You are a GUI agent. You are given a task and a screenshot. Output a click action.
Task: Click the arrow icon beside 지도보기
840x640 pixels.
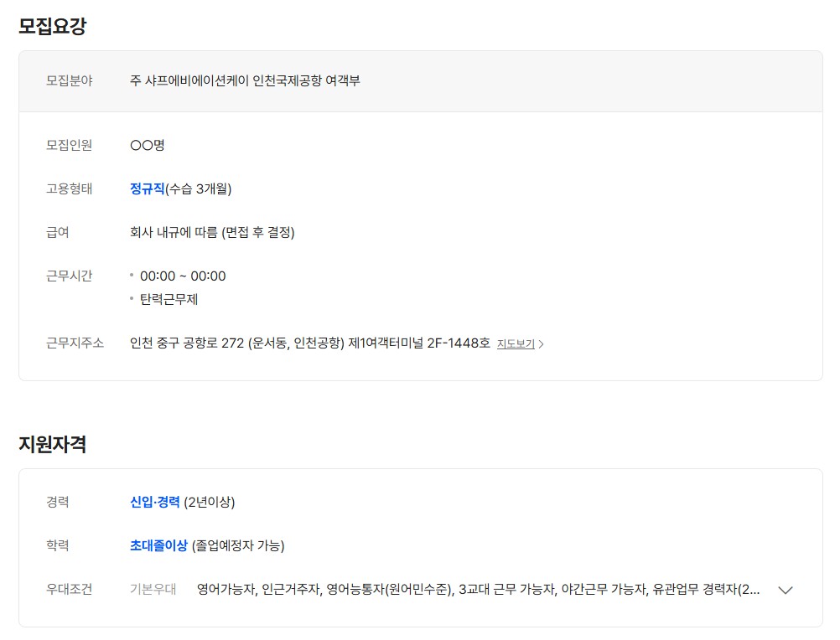coord(542,343)
